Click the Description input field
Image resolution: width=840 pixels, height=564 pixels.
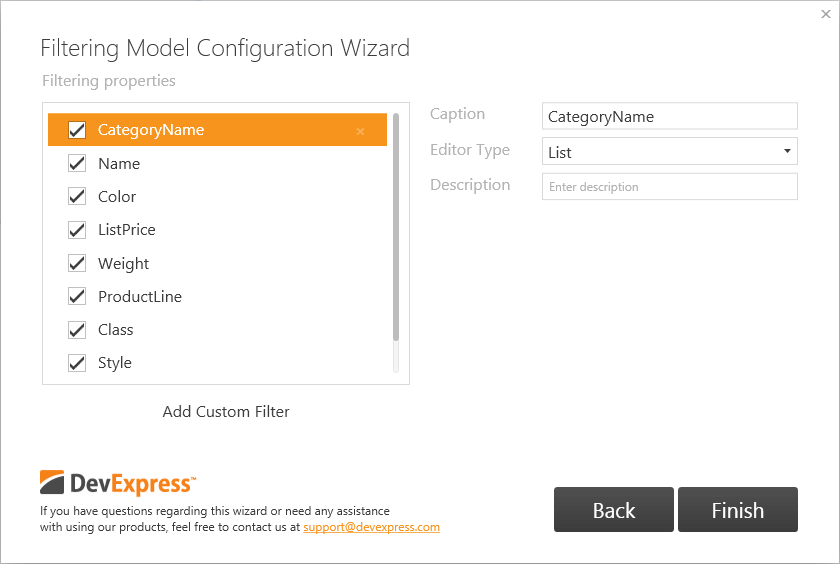(669, 187)
